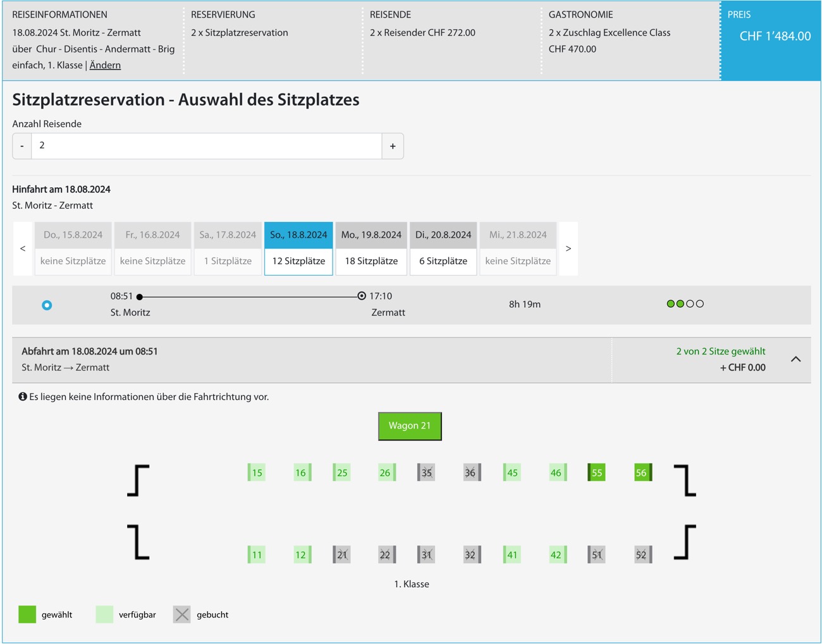The height and width of the screenshot is (644, 822).
Task: Click the price CHF 1'484.00
Action: click(775, 36)
